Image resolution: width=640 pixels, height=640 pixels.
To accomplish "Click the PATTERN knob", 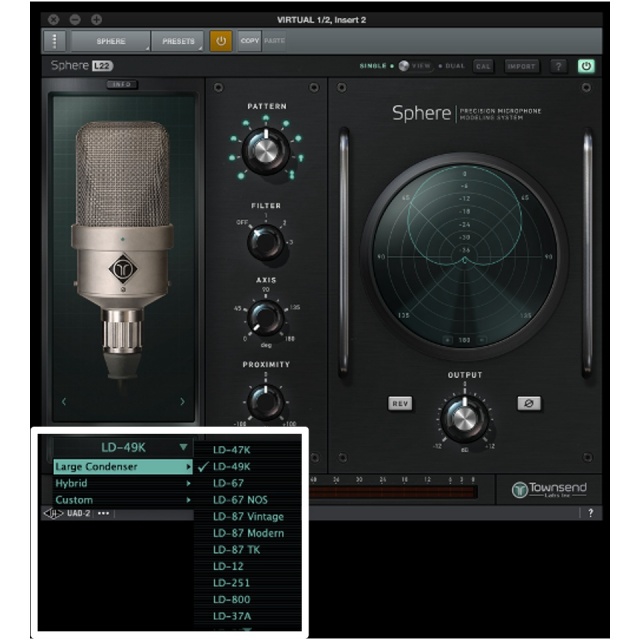I will (x=266, y=151).
